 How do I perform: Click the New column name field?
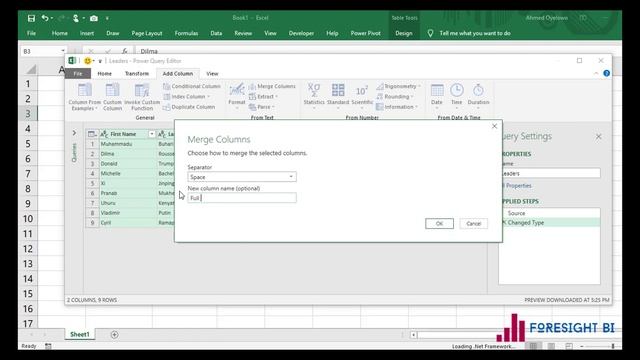(242, 198)
